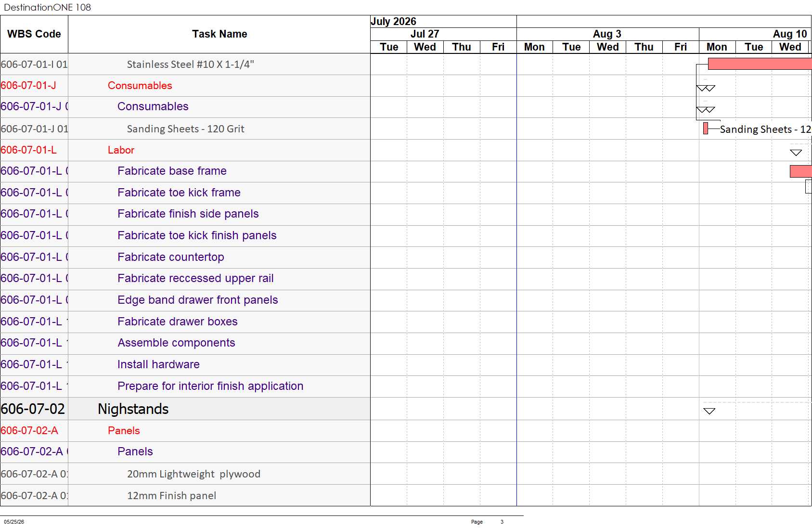Click WBS code 606-07-02 for Nightstands
The height and width of the screenshot is (528, 812).
33,409
